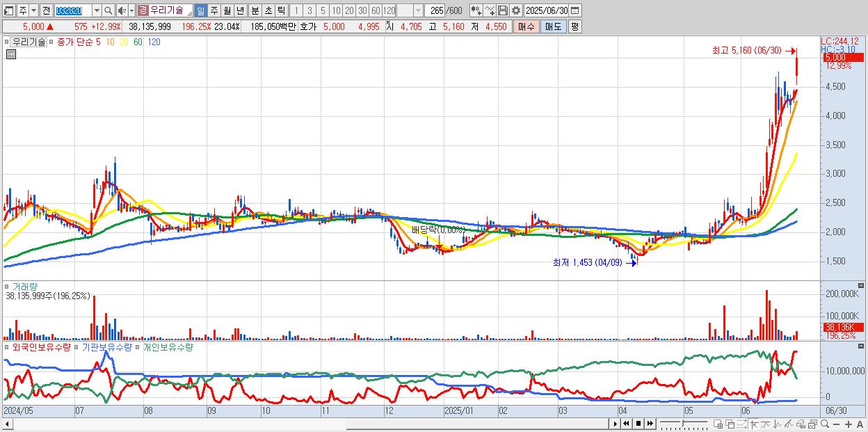Click the add chart window icon

click(718, 424)
